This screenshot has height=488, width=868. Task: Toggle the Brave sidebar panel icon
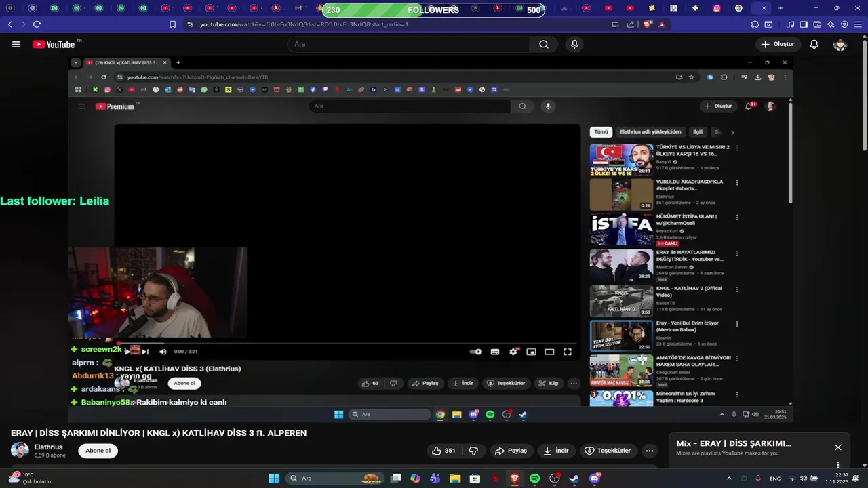pyautogui.click(x=804, y=24)
